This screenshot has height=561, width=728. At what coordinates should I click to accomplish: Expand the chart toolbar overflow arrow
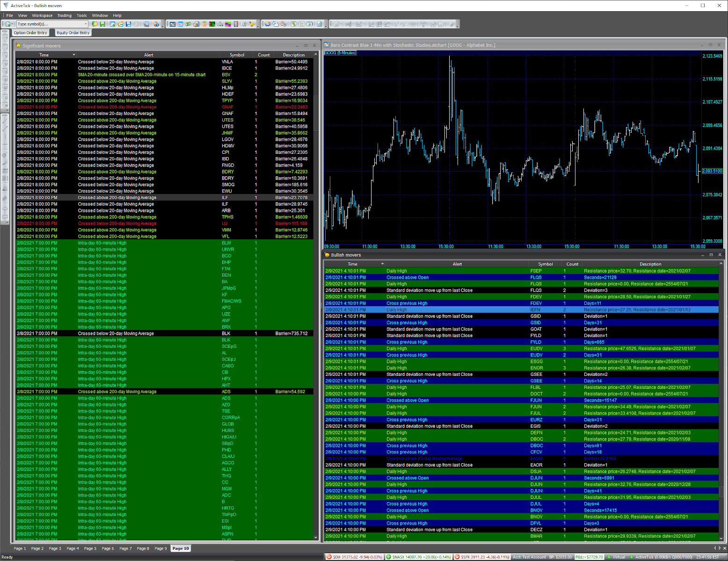point(458,25)
